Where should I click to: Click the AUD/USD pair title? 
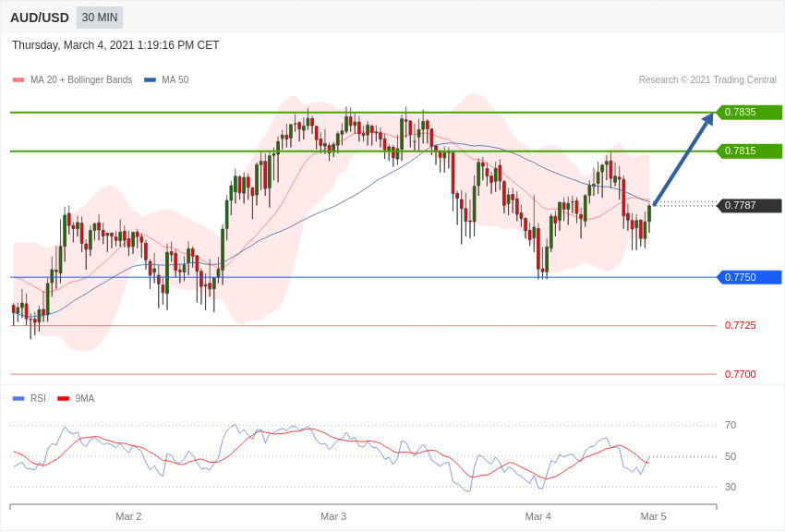40,18
